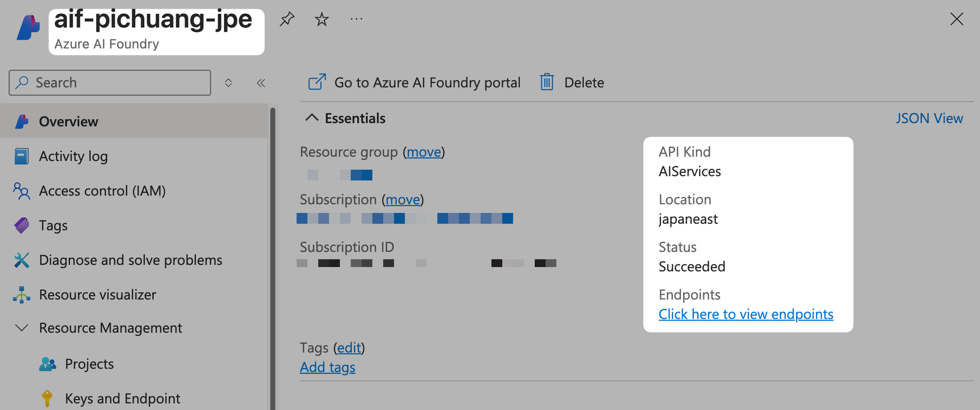Viewport: 980px width, 410px height.
Task: Click the Access control people icon
Action: click(x=22, y=191)
